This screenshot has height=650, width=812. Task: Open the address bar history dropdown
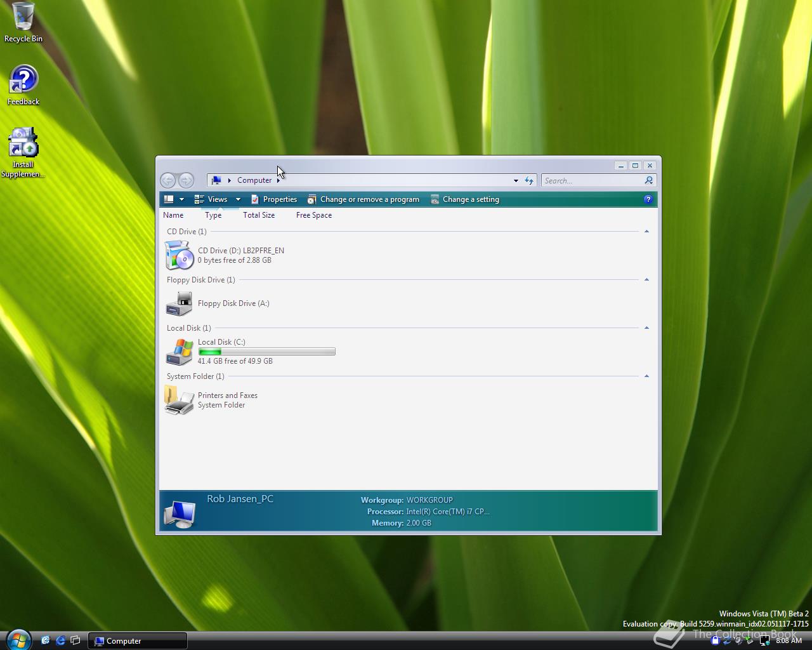click(516, 180)
